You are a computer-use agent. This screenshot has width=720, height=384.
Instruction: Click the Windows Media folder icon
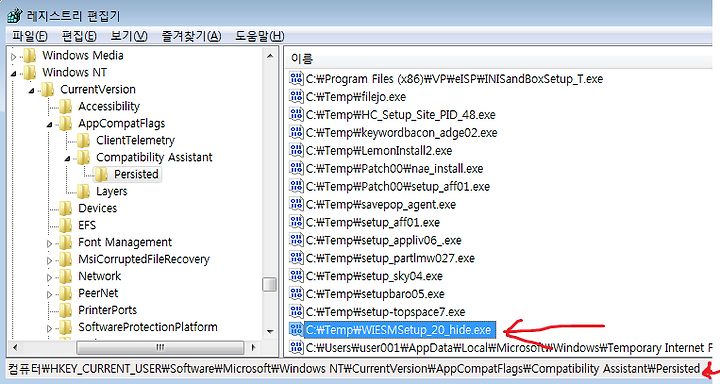pos(29,56)
